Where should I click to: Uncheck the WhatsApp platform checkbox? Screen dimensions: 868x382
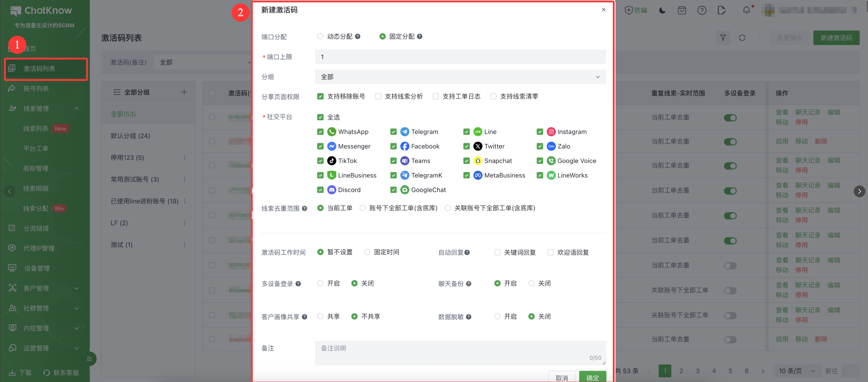(x=320, y=132)
